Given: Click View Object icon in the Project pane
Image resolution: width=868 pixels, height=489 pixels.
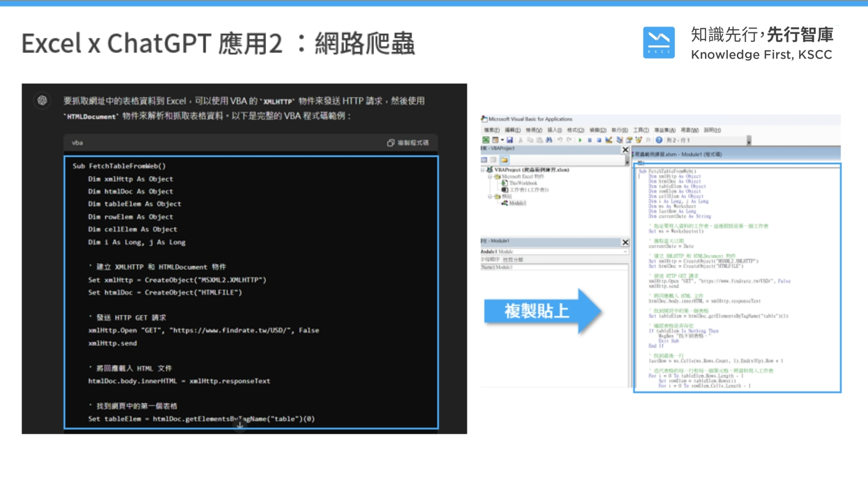Looking at the screenshot, I should 493,160.
